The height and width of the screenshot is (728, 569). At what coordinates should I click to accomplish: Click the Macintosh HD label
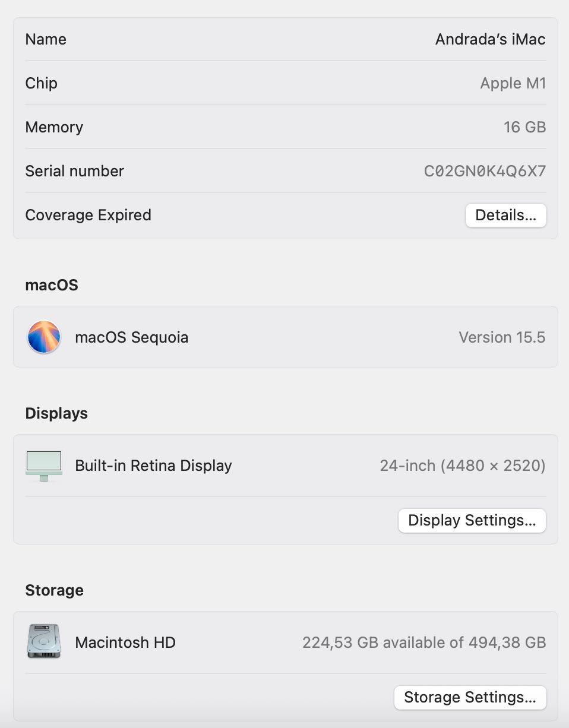tap(125, 642)
